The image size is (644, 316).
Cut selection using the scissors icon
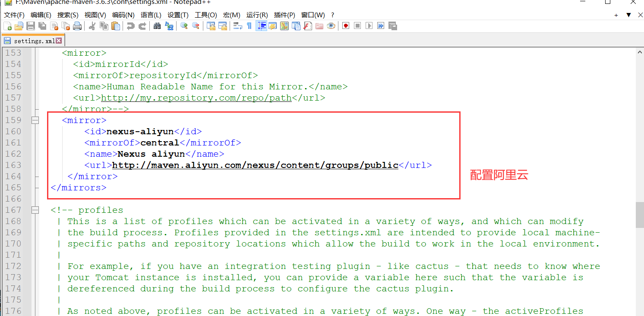click(x=92, y=26)
